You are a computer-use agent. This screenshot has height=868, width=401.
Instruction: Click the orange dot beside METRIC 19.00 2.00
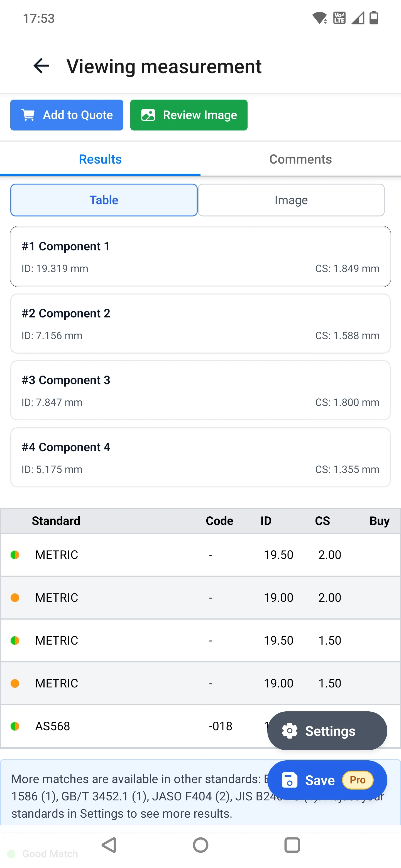15,597
